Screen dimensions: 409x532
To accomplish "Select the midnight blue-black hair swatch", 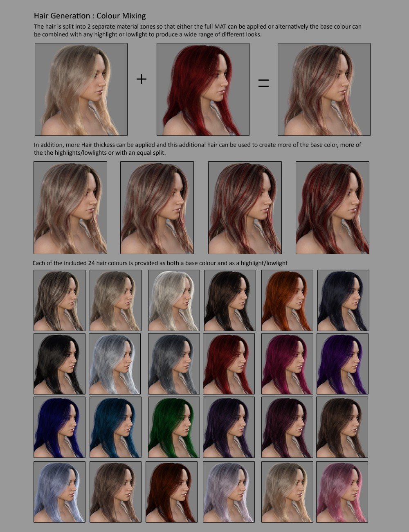I will [343, 300].
